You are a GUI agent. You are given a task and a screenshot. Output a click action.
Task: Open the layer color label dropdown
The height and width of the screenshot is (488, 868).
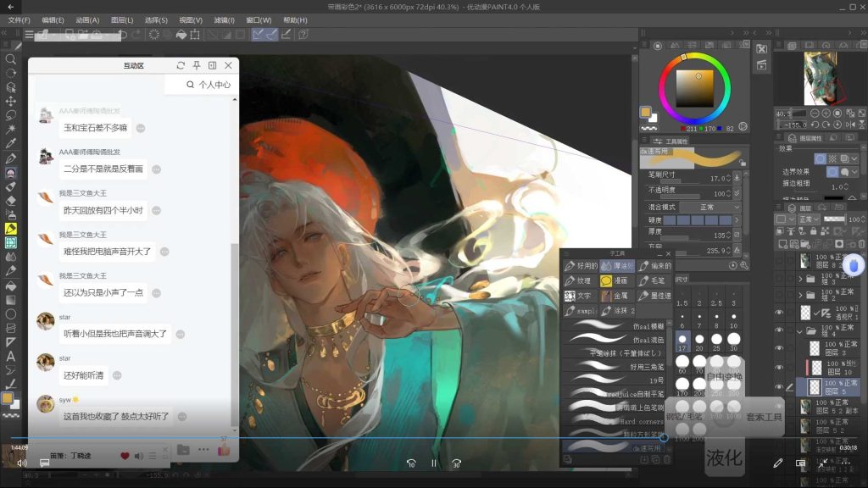785,219
